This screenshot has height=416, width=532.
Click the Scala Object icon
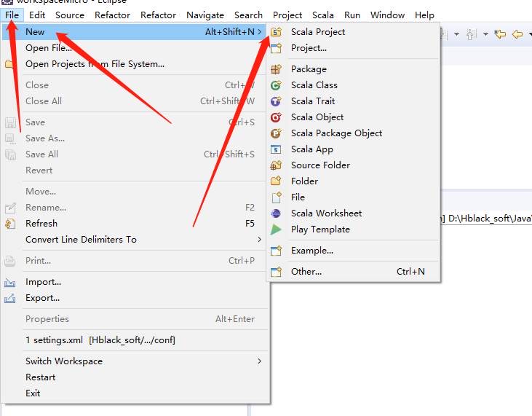pyautogui.click(x=276, y=117)
